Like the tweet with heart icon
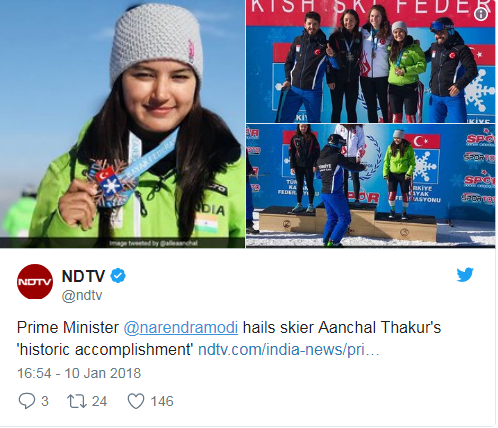Image resolution: width=498 pixels, height=428 pixels. (x=136, y=401)
